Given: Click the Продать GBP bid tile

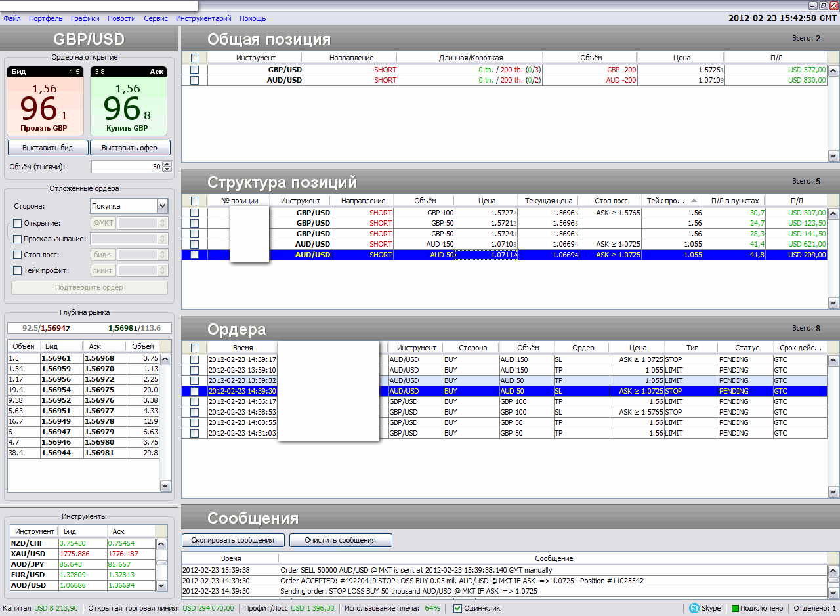Looking at the screenshot, I should 45,101.
